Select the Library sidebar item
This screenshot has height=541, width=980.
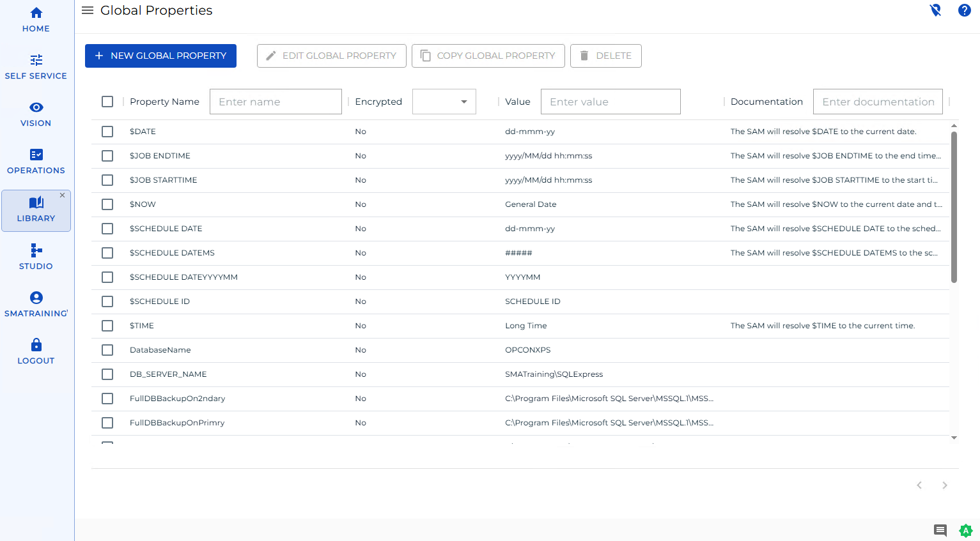(36, 211)
